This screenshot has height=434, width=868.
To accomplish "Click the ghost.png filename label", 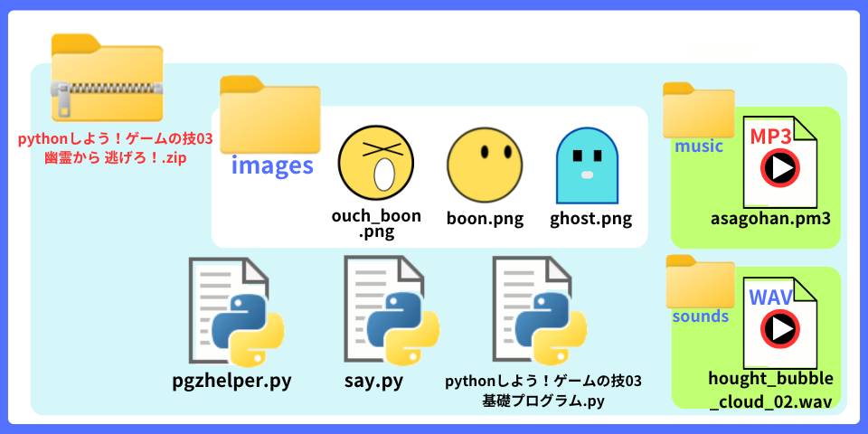I will tap(590, 219).
